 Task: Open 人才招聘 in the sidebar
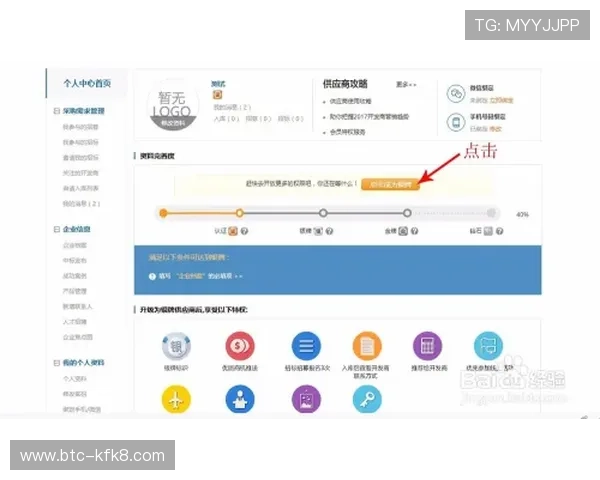(x=75, y=322)
